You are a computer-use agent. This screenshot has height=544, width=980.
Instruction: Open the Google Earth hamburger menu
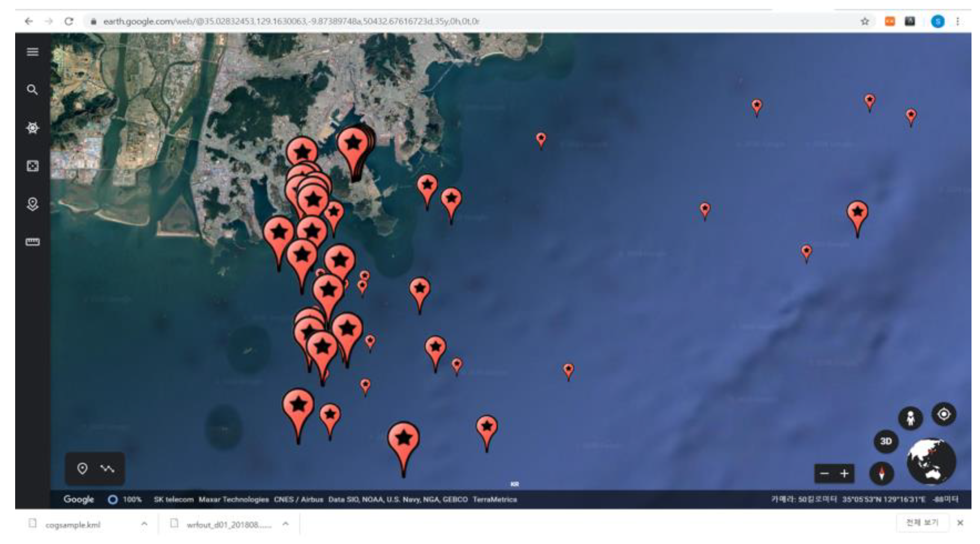coord(33,52)
